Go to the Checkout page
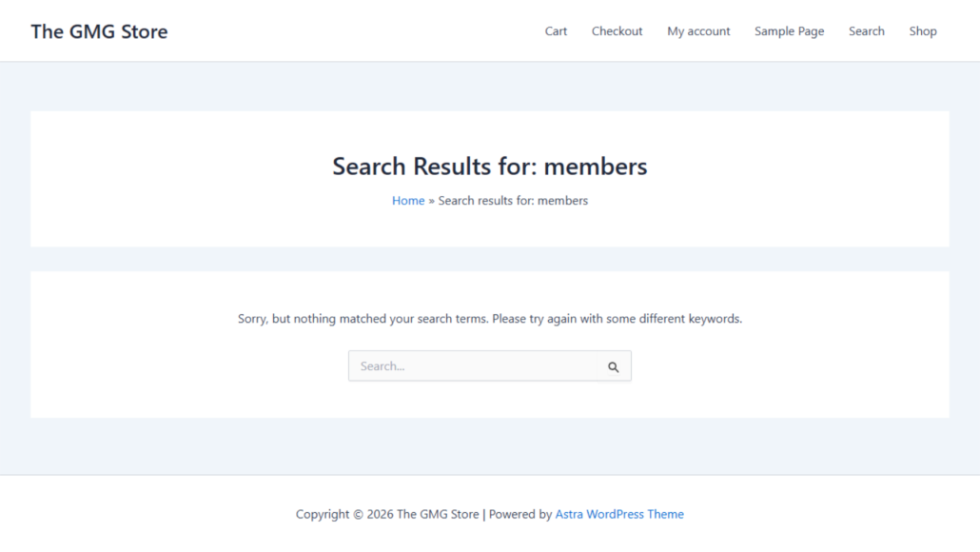 [x=617, y=31]
